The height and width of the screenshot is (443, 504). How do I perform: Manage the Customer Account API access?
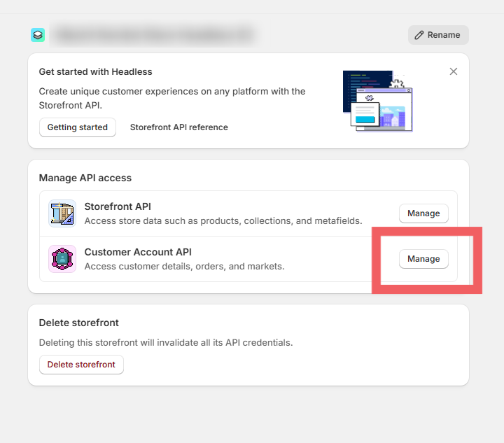(x=423, y=259)
